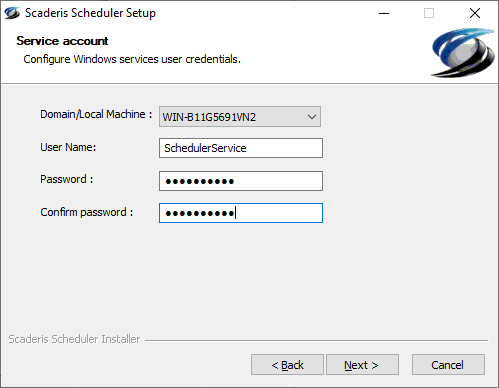Click the "Domain/Local Machine :" label

pyautogui.click(x=96, y=114)
